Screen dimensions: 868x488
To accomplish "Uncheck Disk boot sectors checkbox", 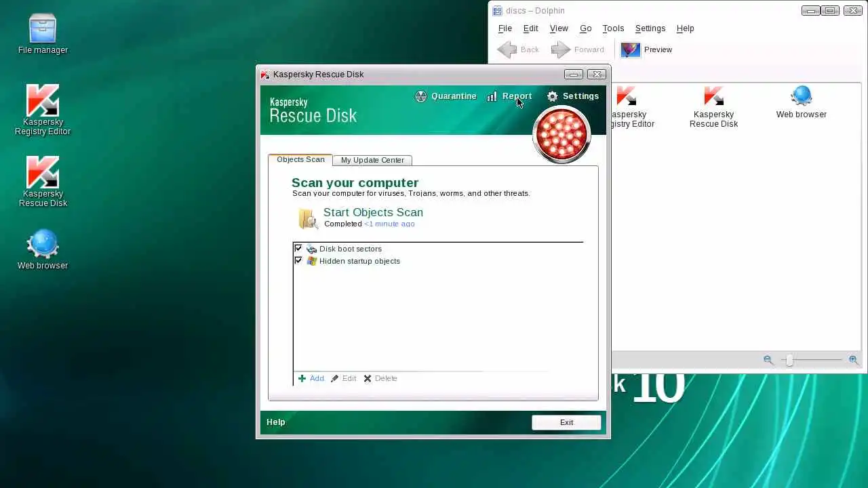I will 298,249.
